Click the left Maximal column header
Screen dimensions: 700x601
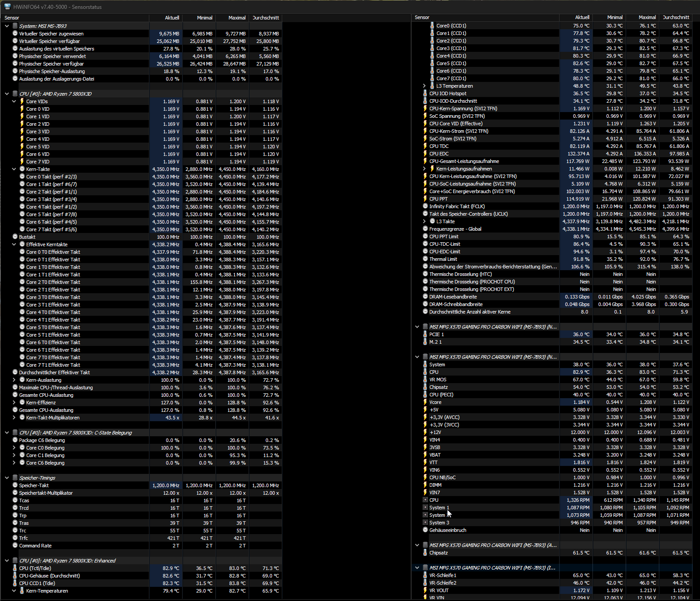coord(232,18)
